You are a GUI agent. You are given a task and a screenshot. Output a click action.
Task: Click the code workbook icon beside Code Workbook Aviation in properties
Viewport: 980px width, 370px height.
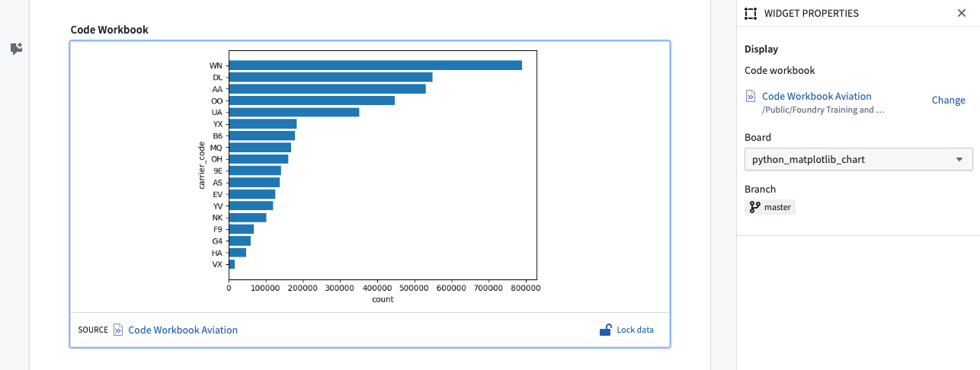(x=750, y=97)
